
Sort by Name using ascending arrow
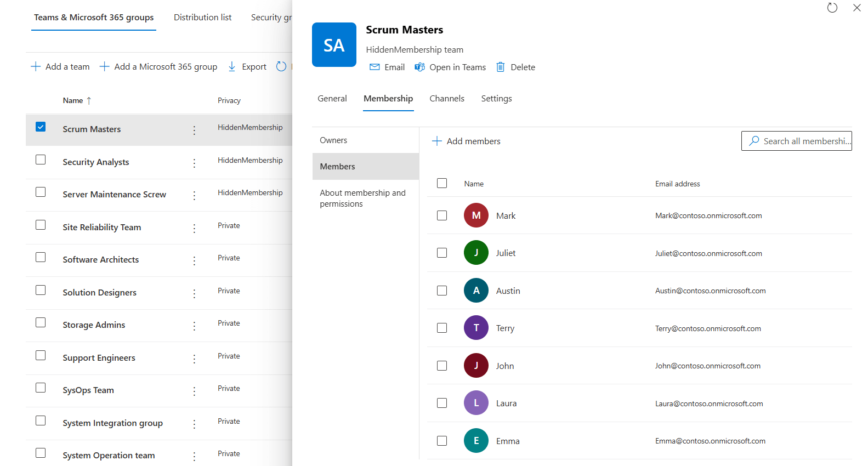(89, 101)
